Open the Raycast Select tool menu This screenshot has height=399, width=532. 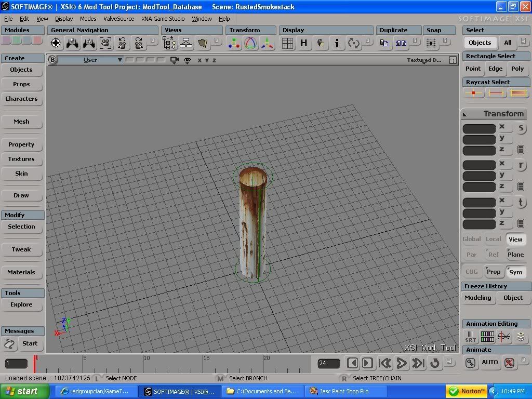496,82
